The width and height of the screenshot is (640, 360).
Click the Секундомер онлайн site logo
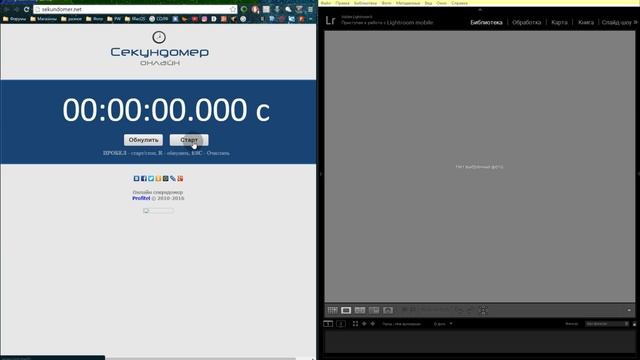159,49
